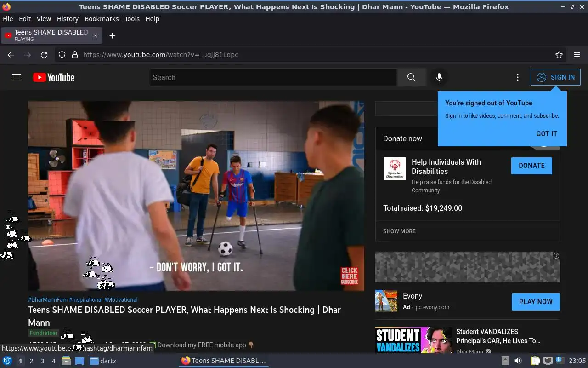Viewport: 588px width, 368px height.
Task: Click the notification bubble tray icon
Action: click(560, 360)
